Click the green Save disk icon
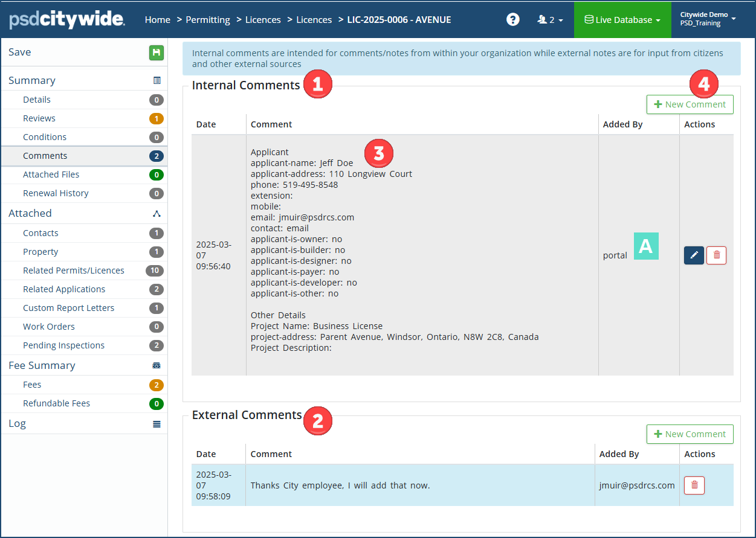Image resolution: width=756 pixels, height=538 pixels. 157,53
